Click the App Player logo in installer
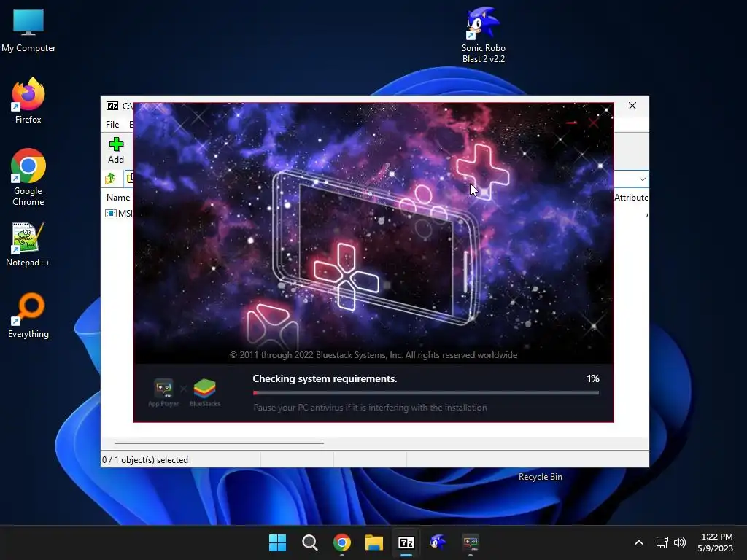Image resolution: width=747 pixels, height=560 pixels. point(163,392)
